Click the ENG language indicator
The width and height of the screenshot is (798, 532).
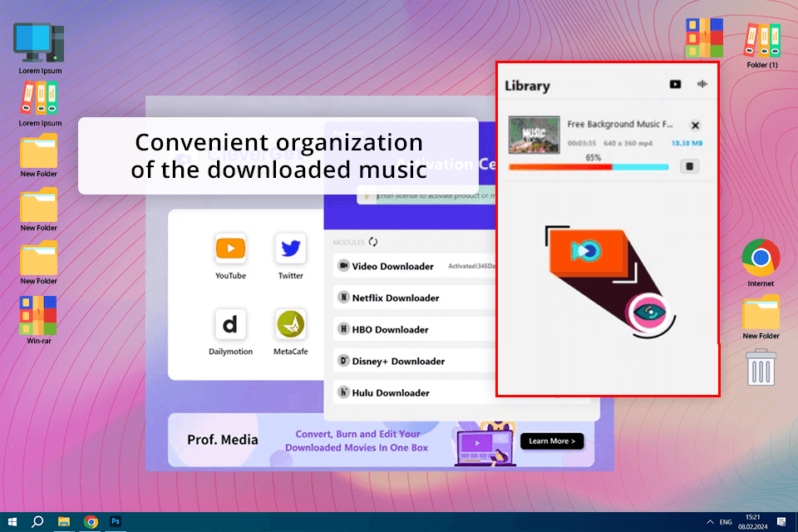(726, 522)
